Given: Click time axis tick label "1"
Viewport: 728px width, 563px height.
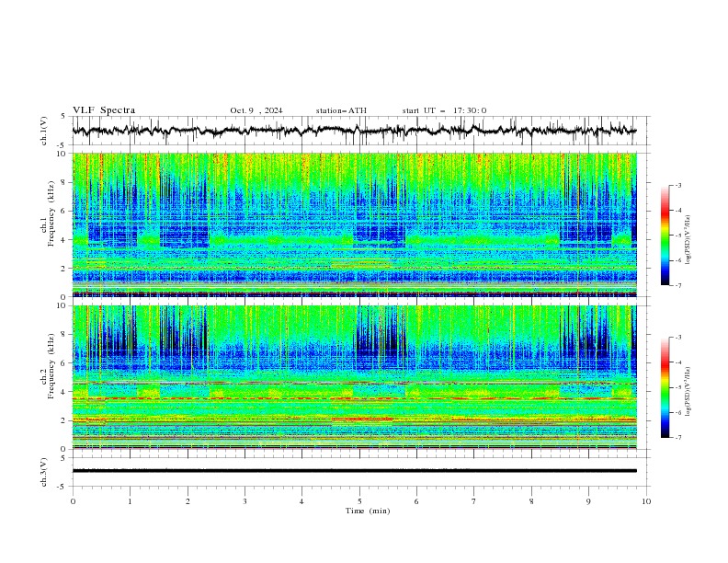Looking at the screenshot, I should pos(130,501).
